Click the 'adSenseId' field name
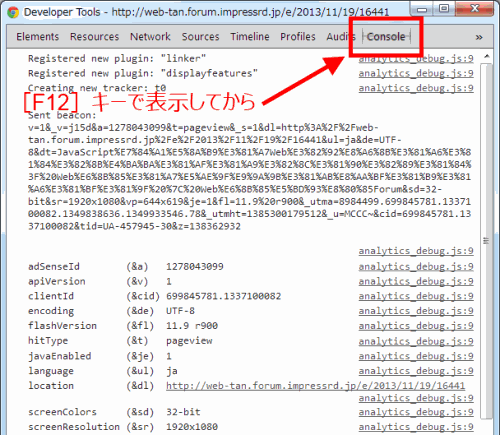Viewport: 500px width, 435px height. 54,267
